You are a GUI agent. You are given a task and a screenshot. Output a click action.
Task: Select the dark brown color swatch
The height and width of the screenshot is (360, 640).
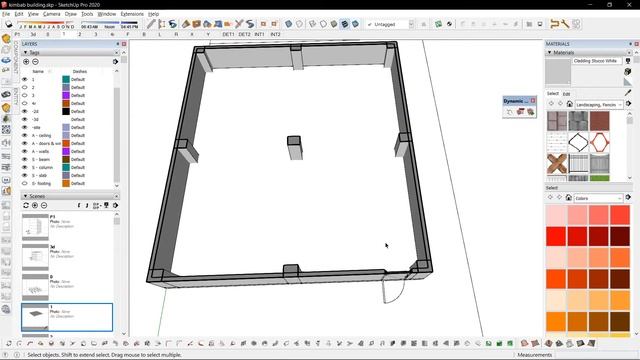tap(620, 322)
